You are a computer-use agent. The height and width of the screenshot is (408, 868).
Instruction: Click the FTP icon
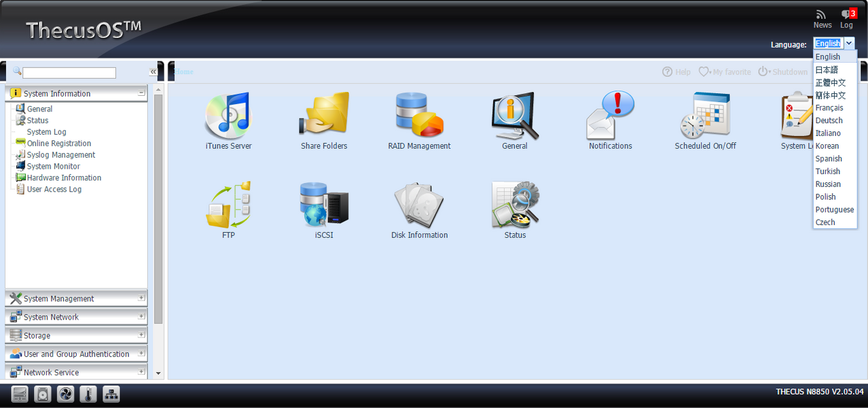[228, 205]
